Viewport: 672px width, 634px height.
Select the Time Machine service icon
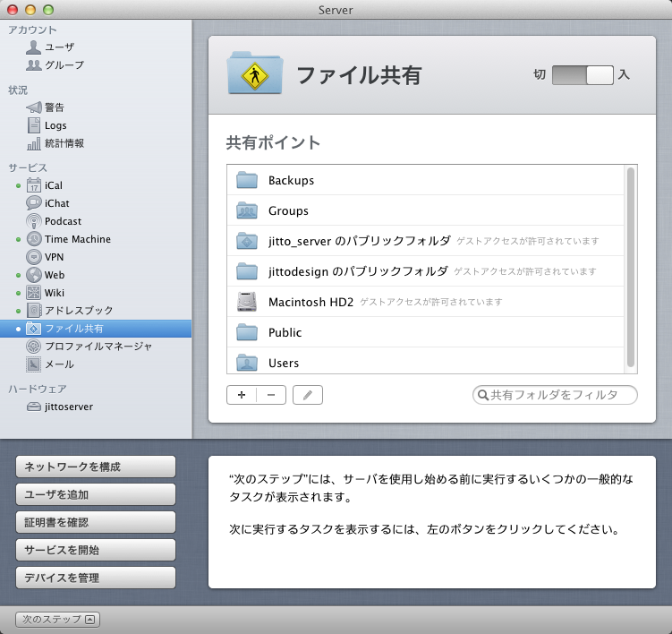tap(34, 239)
